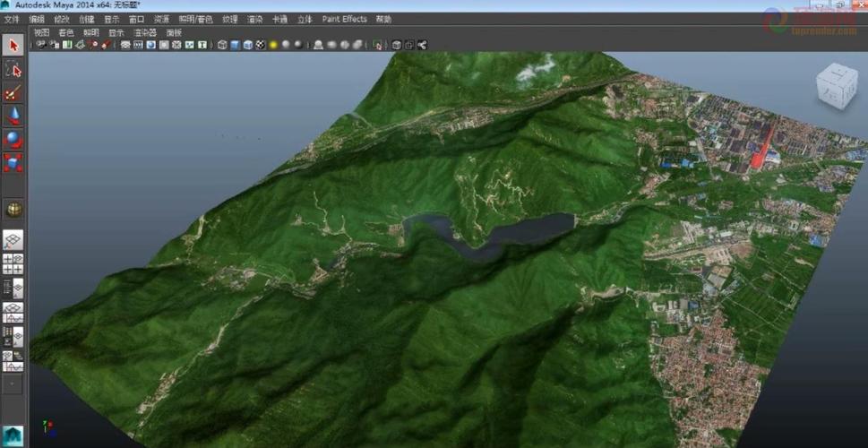Open the 渲染器 panel dropdown menu

[144, 32]
